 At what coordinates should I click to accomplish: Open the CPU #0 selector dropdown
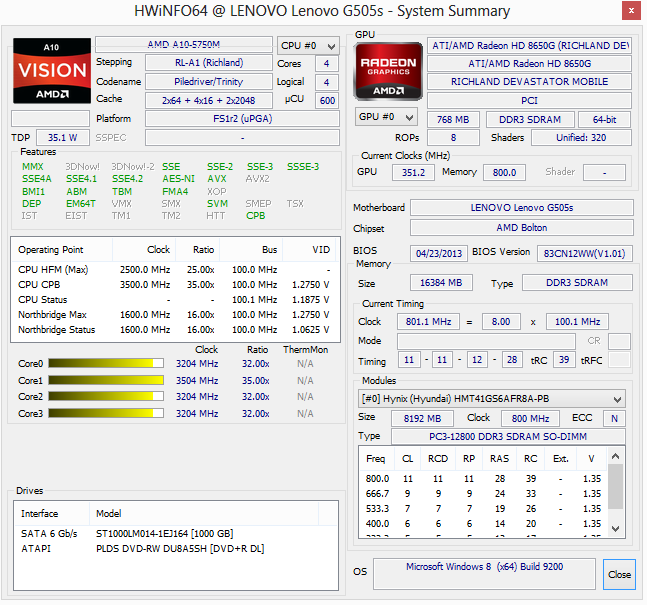(x=308, y=46)
